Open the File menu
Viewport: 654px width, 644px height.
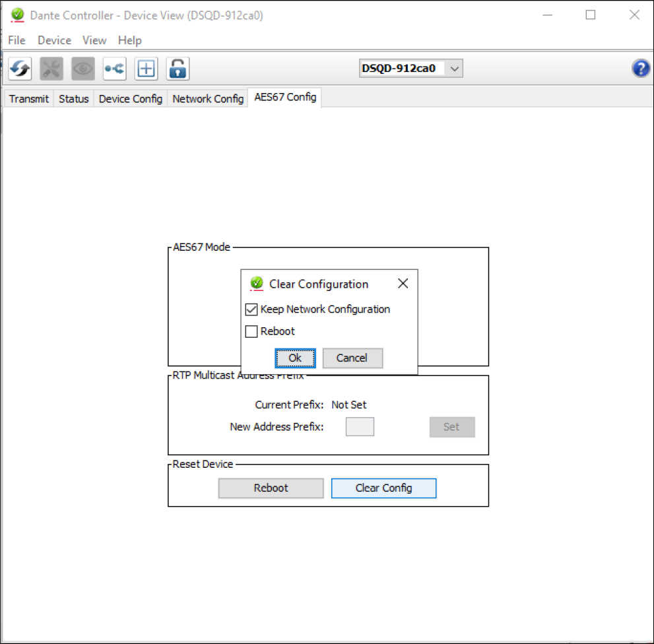click(x=16, y=40)
